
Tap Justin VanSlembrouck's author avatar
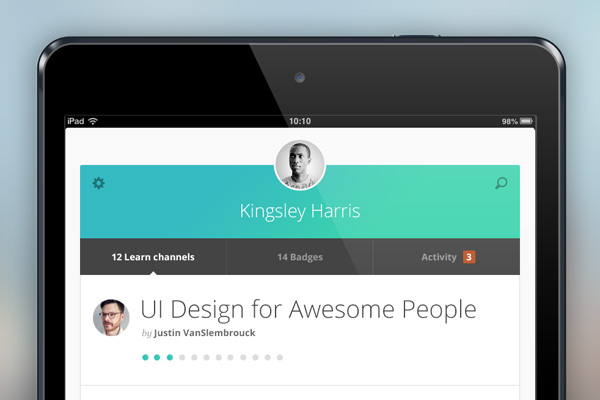pos(111,318)
